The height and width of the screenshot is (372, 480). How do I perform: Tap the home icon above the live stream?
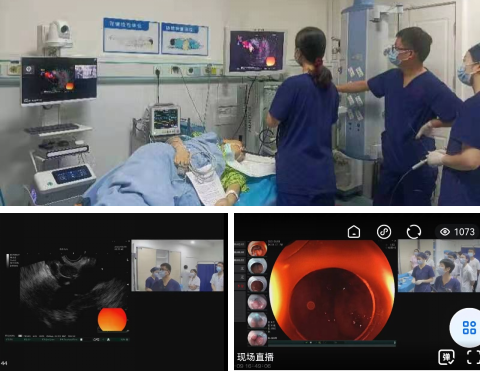pos(354,231)
